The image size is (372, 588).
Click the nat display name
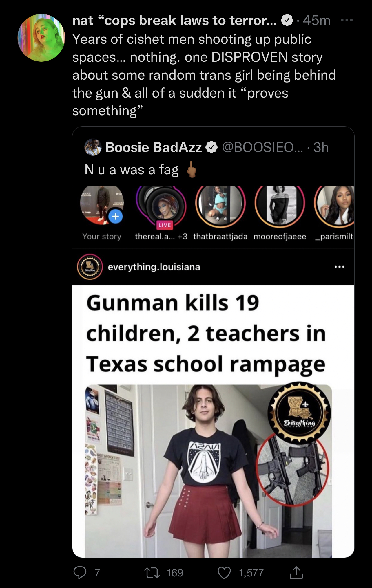pyautogui.click(x=174, y=20)
